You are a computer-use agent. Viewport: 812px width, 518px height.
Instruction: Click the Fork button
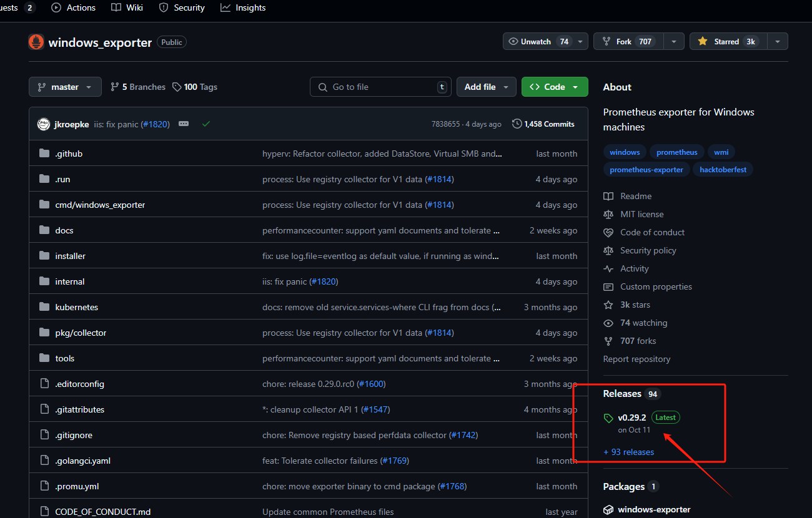pos(623,42)
